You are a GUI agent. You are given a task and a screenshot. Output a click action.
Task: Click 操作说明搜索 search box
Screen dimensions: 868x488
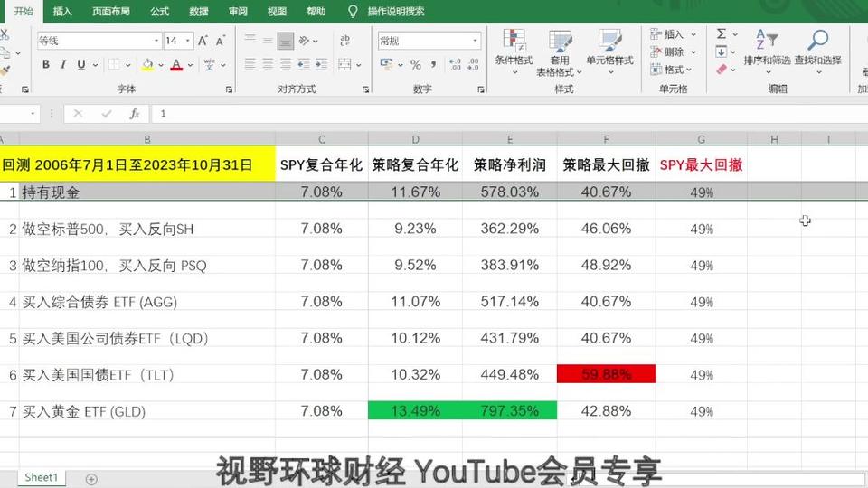396,11
